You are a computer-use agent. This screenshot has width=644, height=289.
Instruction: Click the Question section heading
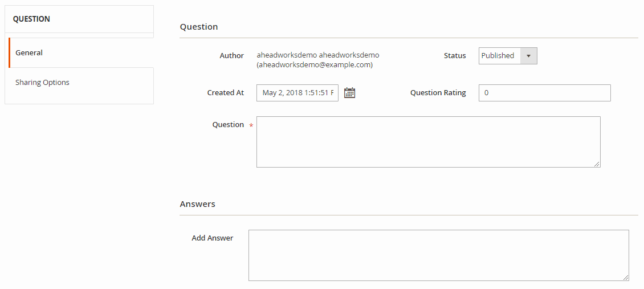coord(199,27)
